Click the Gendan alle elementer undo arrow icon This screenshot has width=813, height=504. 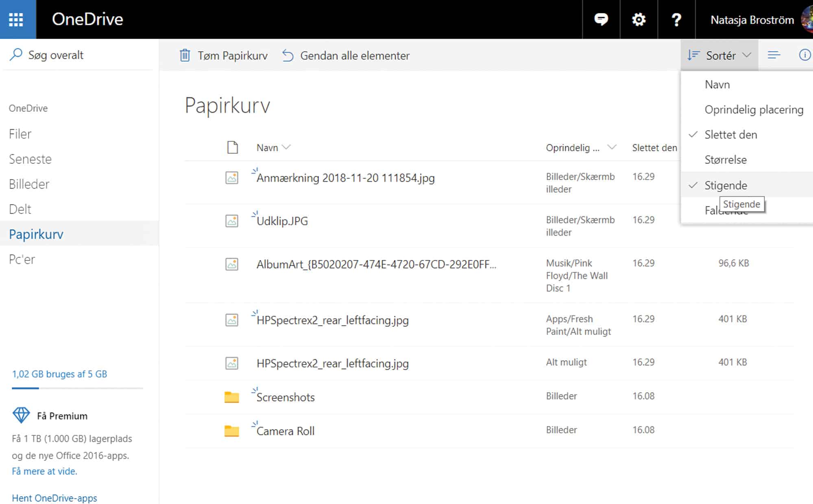tap(288, 55)
